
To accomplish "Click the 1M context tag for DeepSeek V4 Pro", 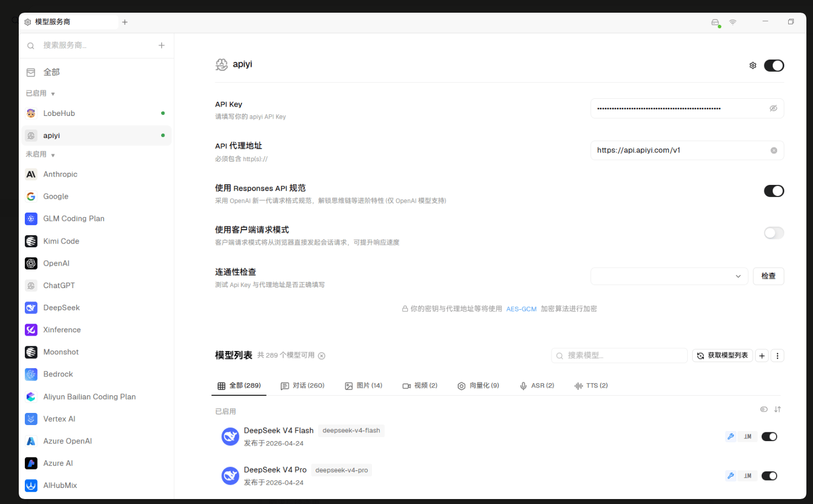I will tap(748, 476).
